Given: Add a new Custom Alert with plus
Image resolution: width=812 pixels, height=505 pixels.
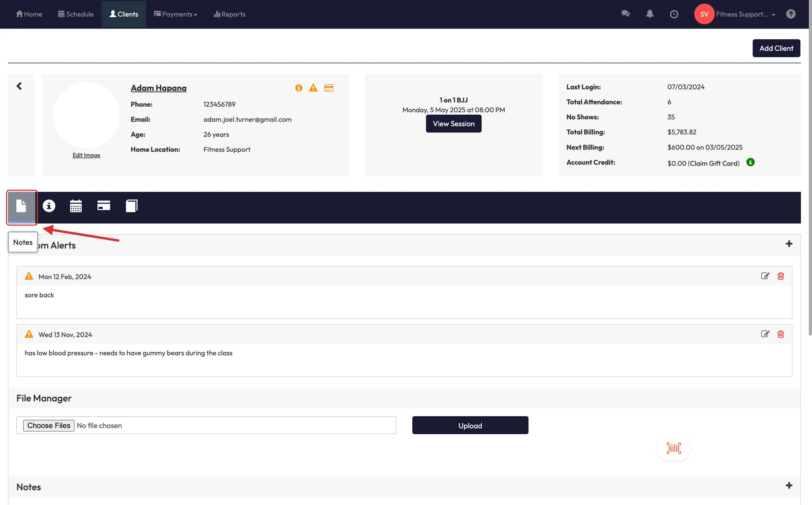Looking at the screenshot, I should pos(789,244).
